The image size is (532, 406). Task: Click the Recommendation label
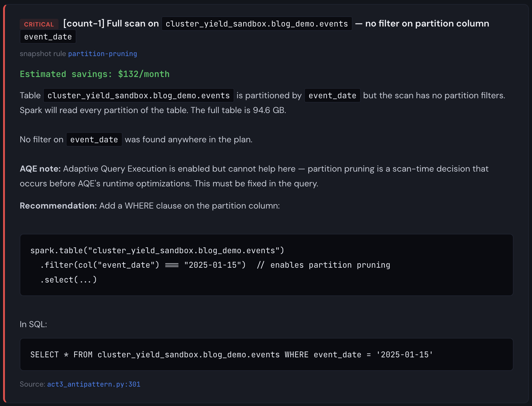point(58,206)
